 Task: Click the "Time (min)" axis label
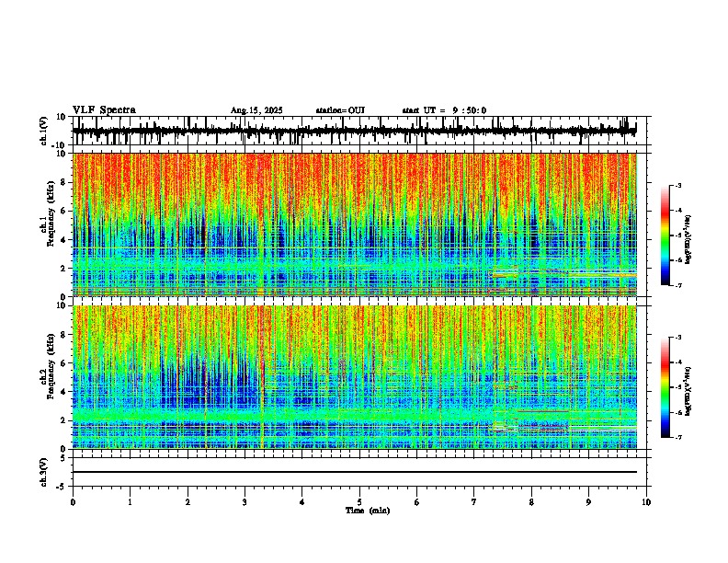368,511
